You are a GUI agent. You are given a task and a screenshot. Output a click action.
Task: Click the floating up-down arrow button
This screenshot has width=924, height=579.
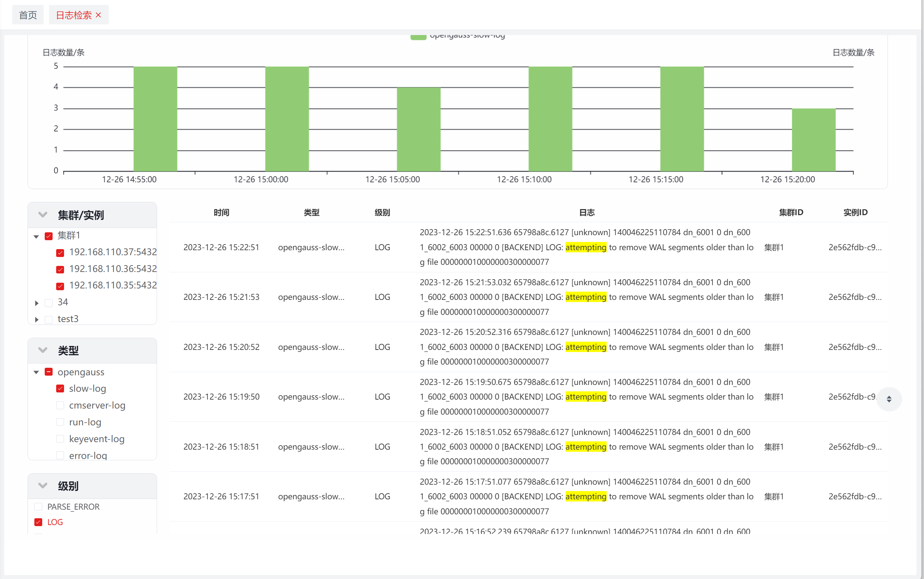tap(889, 399)
